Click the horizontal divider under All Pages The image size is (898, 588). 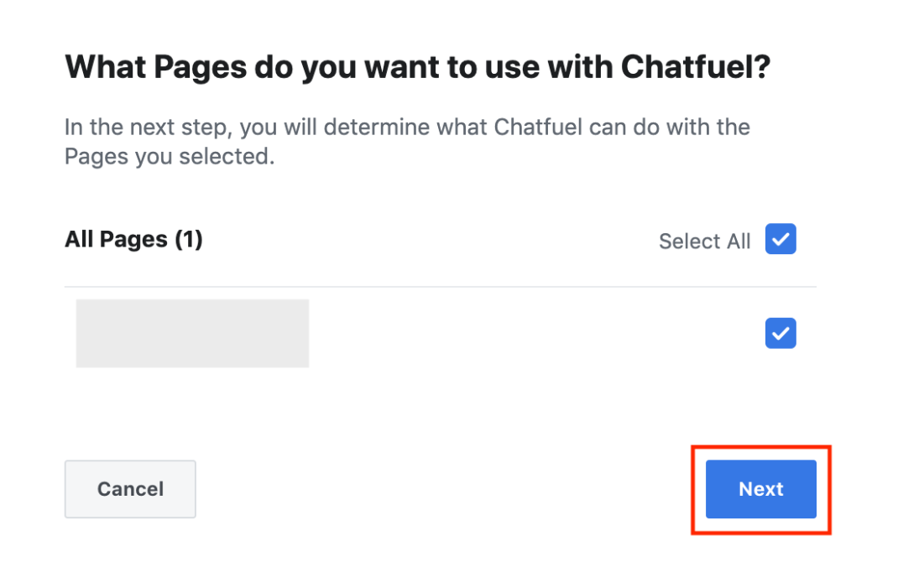coord(440,287)
